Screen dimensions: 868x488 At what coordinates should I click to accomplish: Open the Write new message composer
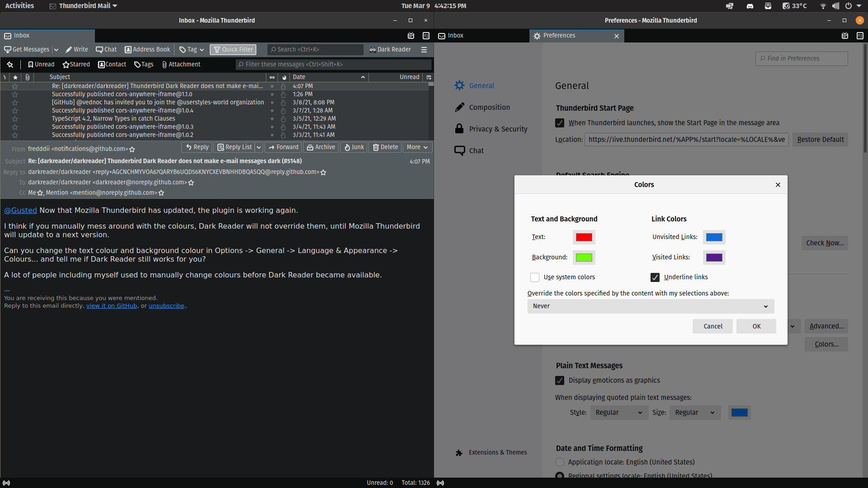tap(76, 49)
